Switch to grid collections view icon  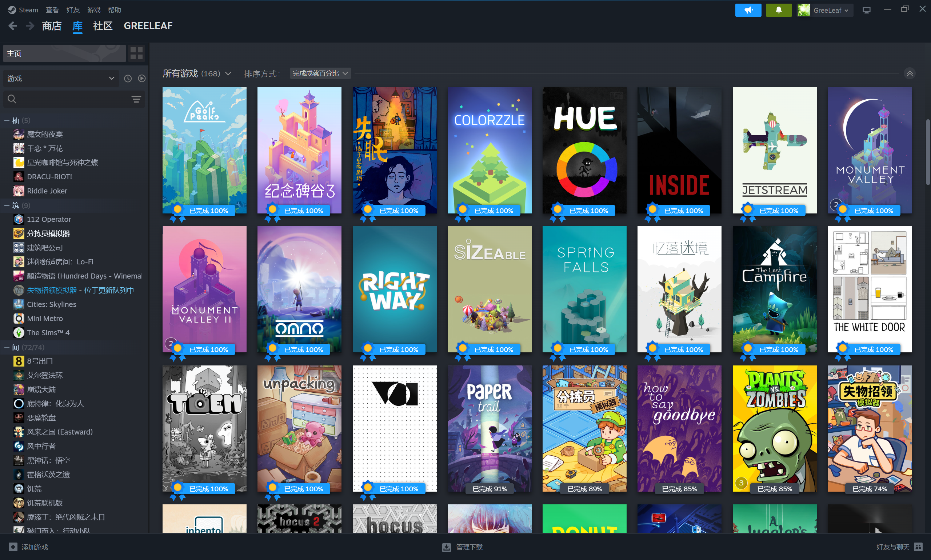[136, 53]
